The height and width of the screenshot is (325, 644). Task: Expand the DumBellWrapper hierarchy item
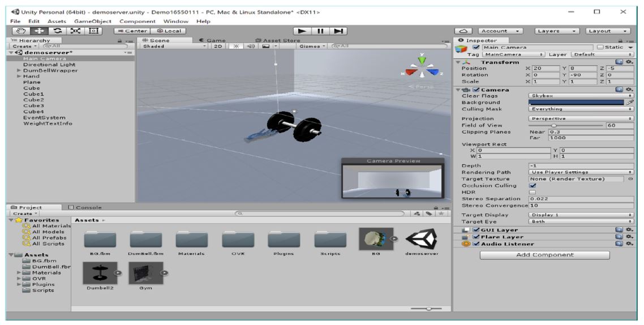[x=19, y=71]
